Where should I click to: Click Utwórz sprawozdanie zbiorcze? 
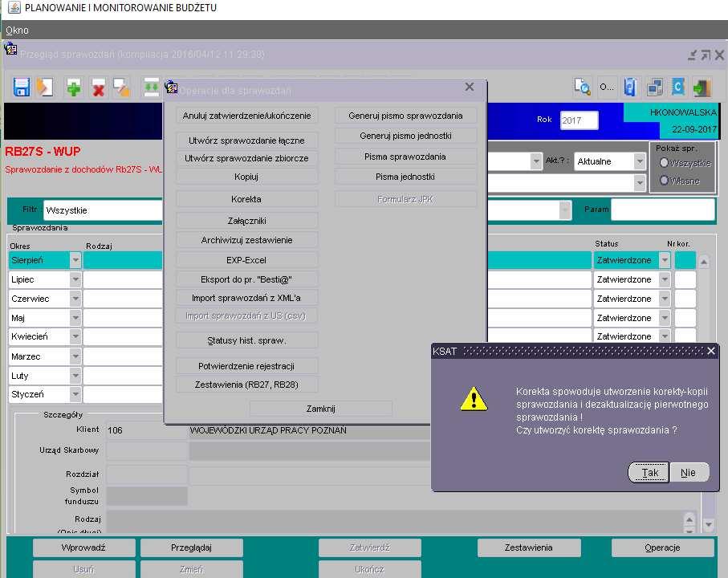tap(246, 158)
